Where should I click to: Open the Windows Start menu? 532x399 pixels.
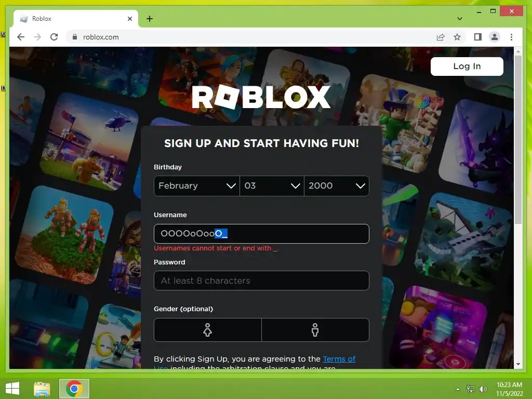[12, 389]
